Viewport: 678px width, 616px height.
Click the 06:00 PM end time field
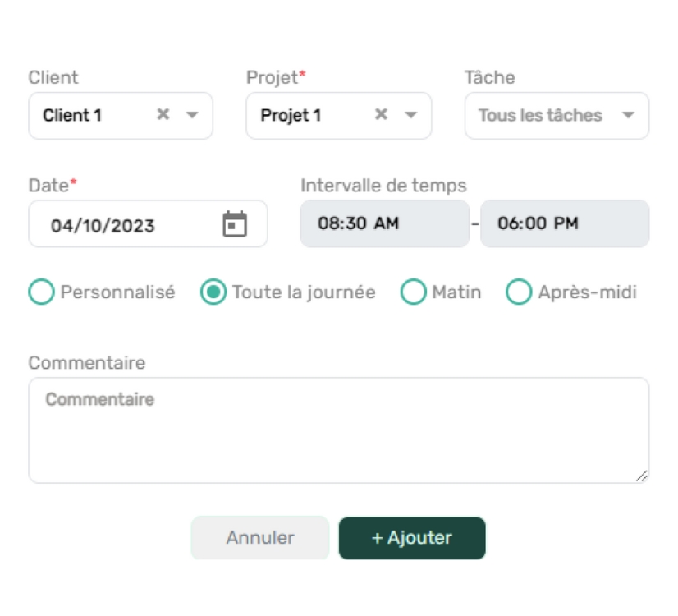pos(565,223)
